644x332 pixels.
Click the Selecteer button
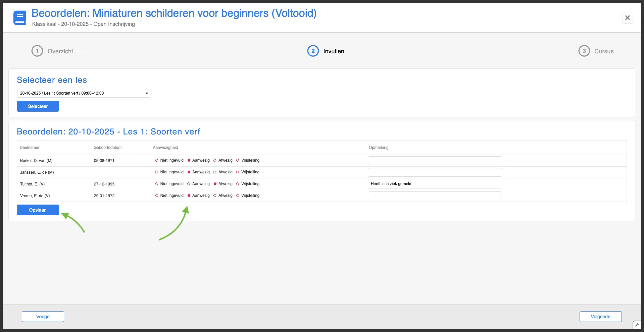point(38,106)
